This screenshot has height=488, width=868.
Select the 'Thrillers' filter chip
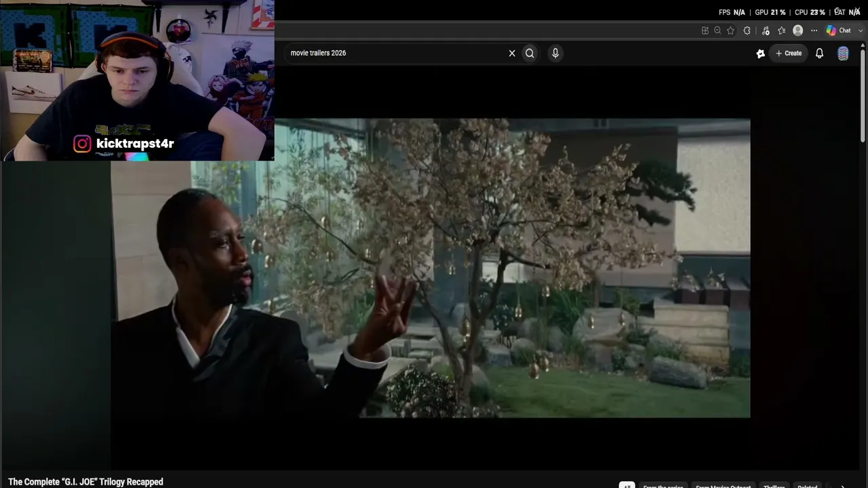click(x=774, y=486)
